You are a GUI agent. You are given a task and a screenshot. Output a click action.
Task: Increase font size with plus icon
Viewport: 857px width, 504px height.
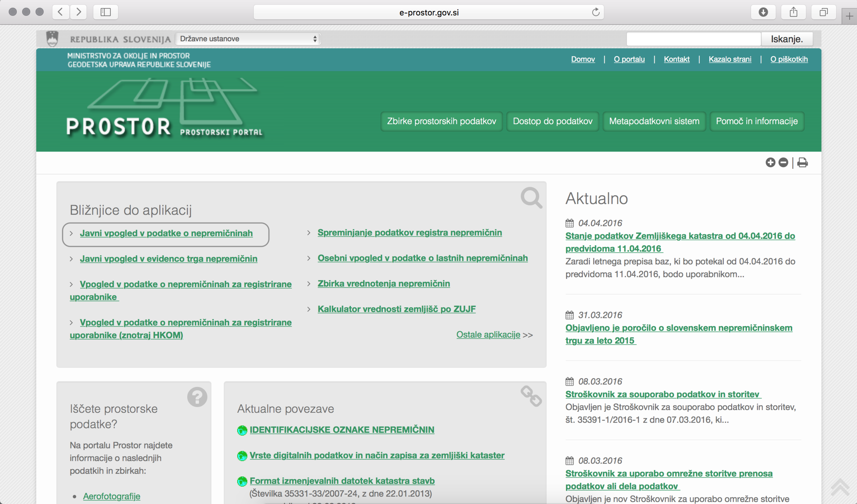(770, 163)
